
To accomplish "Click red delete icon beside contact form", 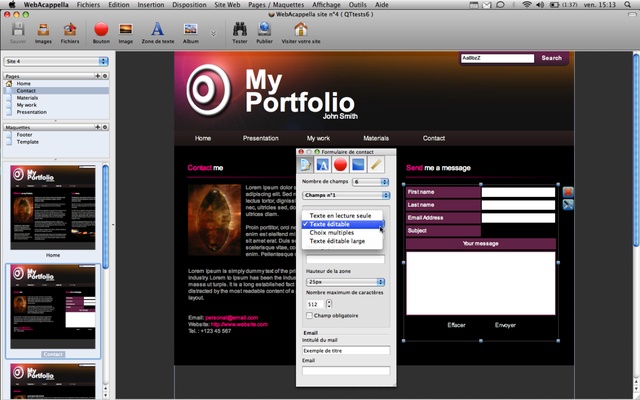I will pos(568,192).
